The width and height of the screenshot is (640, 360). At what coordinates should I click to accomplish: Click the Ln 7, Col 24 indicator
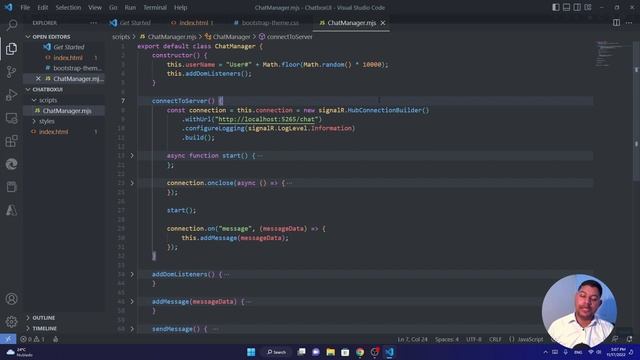(x=412, y=339)
